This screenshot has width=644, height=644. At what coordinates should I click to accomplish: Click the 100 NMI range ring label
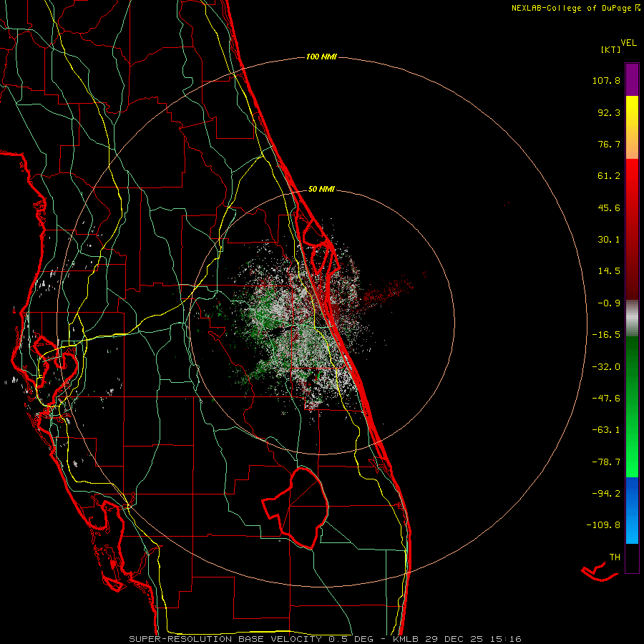tap(321, 57)
